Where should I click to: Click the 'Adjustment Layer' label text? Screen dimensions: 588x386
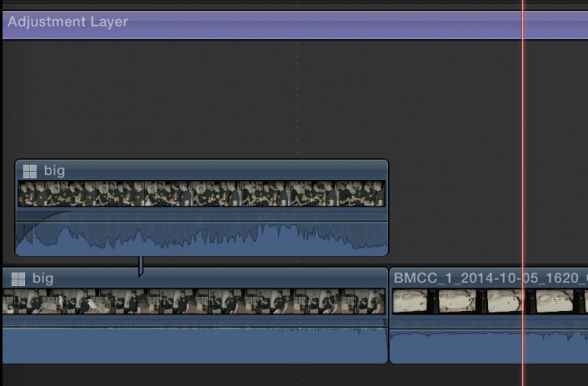68,22
